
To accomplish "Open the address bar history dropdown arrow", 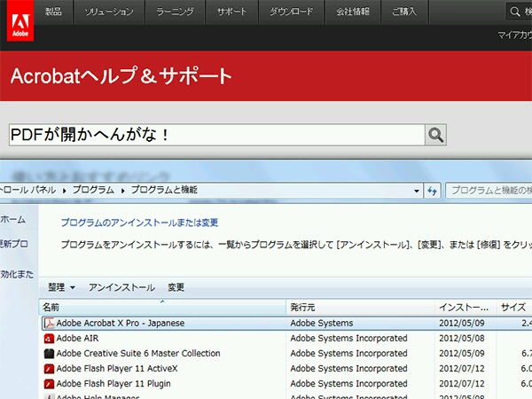I will 417,191.
